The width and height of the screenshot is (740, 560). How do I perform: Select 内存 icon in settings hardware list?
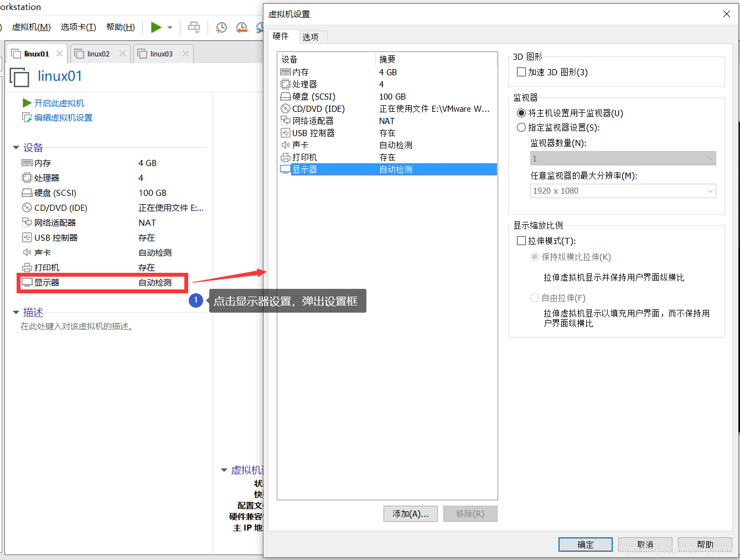286,72
